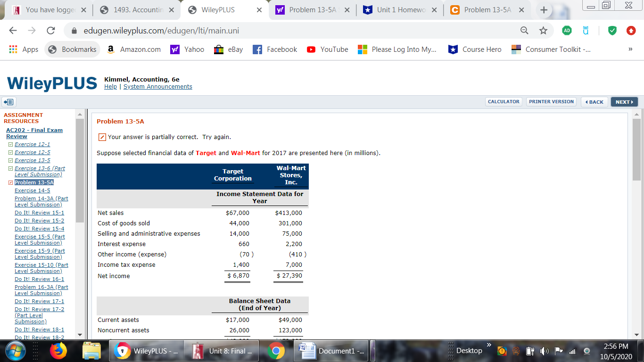This screenshot has height=362, width=644.
Task: Open File Explorer from the taskbar
Action: click(x=91, y=351)
